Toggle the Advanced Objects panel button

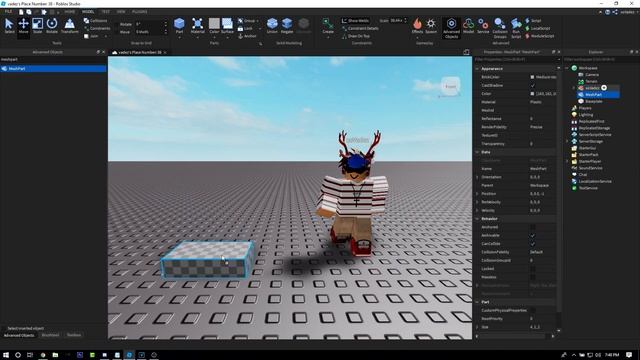pos(451,28)
